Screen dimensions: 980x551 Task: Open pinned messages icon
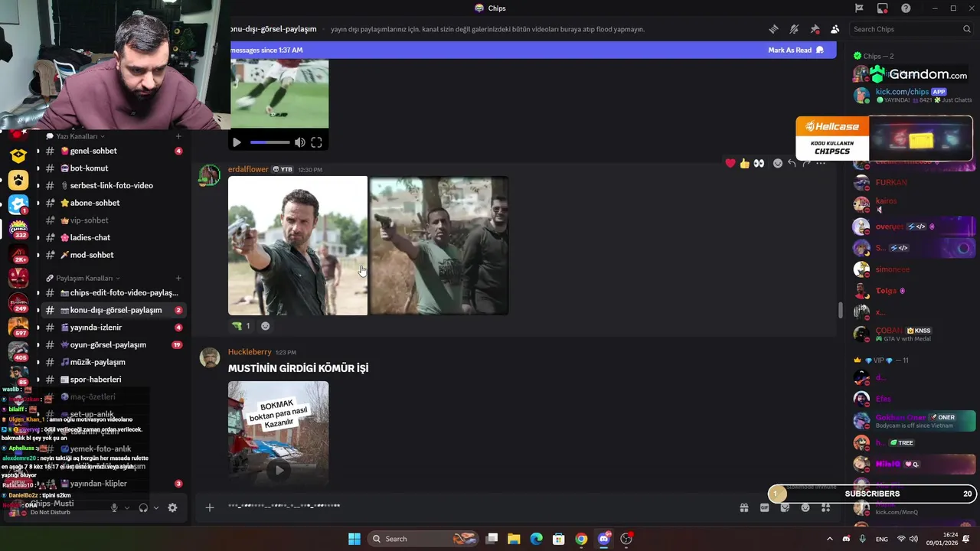[x=815, y=29]
